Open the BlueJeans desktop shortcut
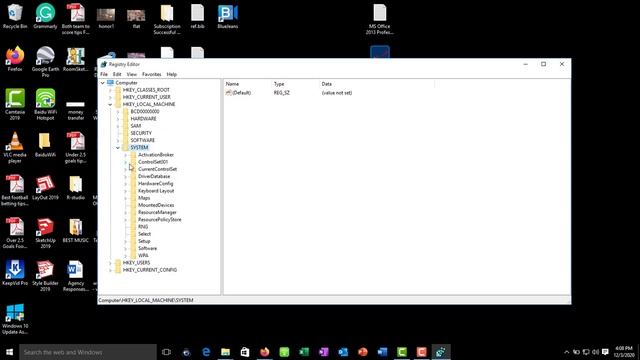The image size is (640, 360). click(x=228, y=16)
